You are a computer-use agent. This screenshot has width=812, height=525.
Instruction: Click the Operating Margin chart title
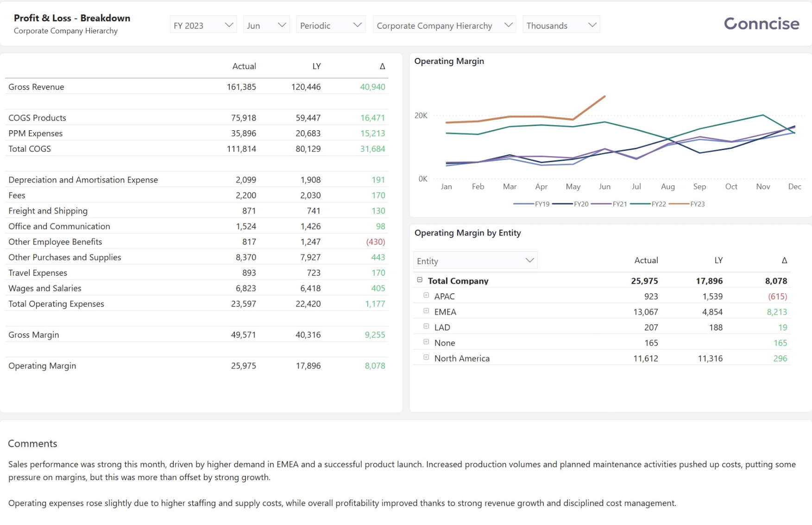point(449,61)
